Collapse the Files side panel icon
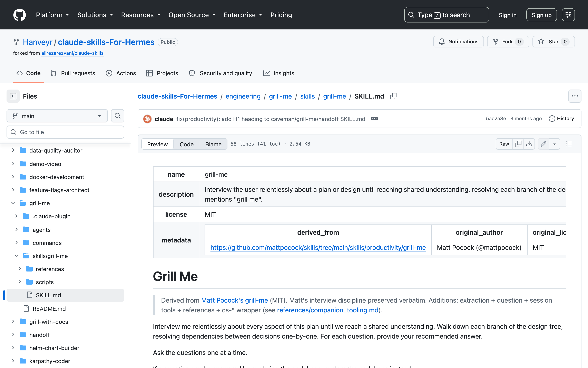 [13, 96]
